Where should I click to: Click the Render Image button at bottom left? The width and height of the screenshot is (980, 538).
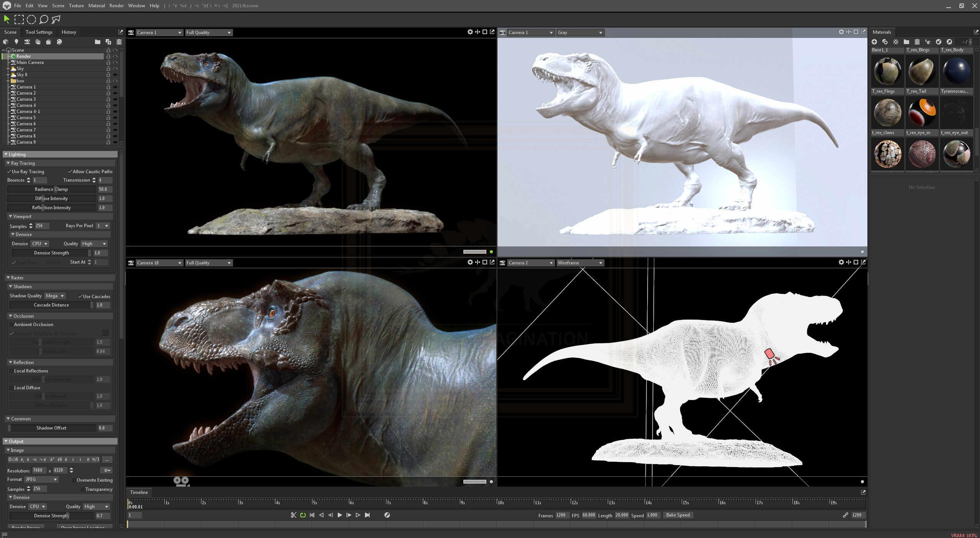[25, 527]
